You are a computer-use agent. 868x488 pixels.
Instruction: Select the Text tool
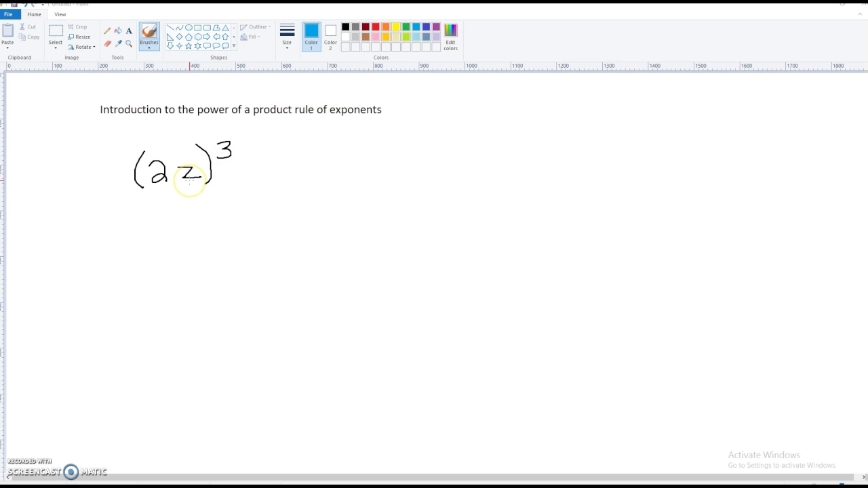[x=129, y=30]
